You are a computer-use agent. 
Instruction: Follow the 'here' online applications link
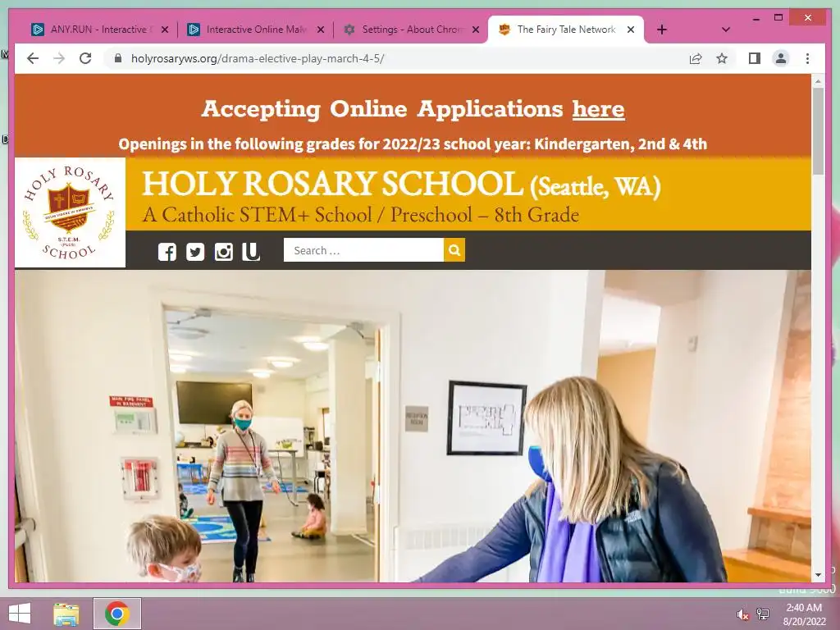tap(598, 109)
